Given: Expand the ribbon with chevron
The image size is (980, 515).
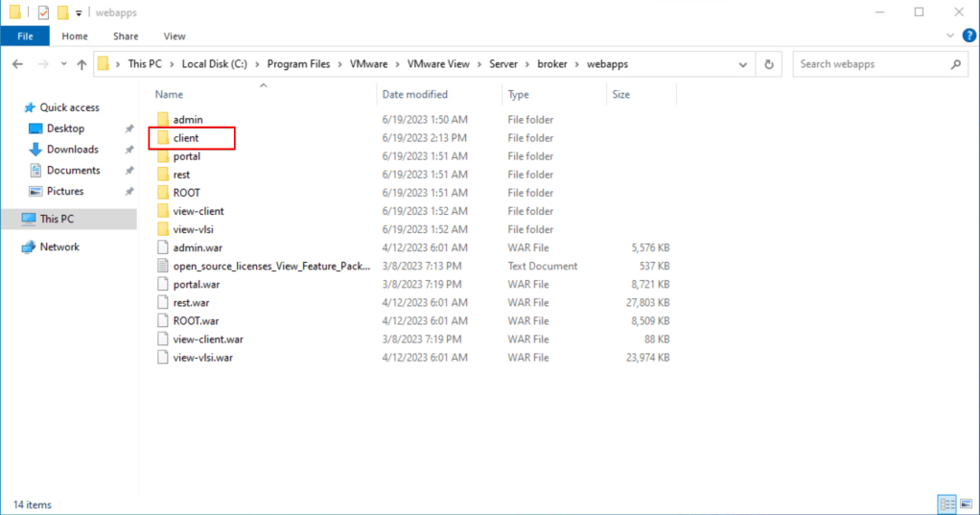Looking at the screenshot, I should click(x=947, y=36).
